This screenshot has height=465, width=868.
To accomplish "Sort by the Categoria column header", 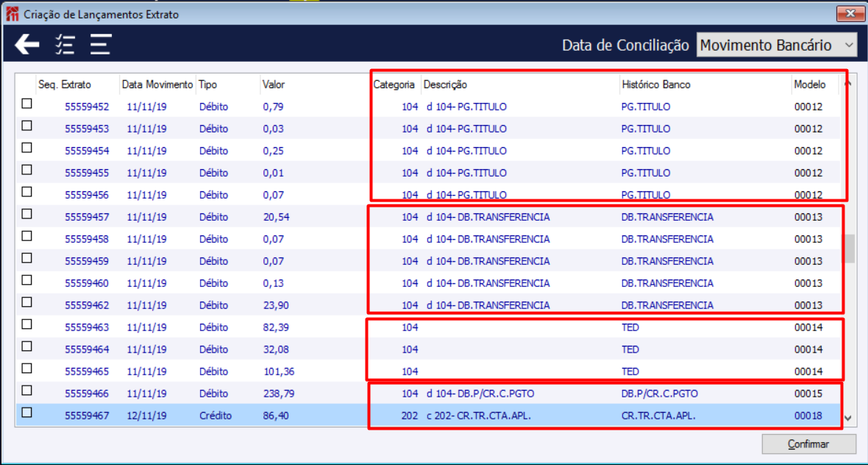I will (x=394, y=85).
